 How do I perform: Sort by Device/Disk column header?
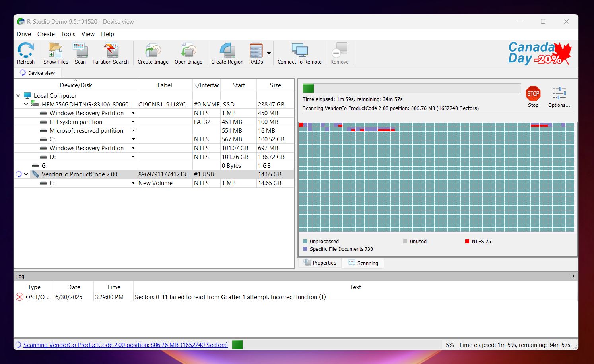click(x=76, y=85)
